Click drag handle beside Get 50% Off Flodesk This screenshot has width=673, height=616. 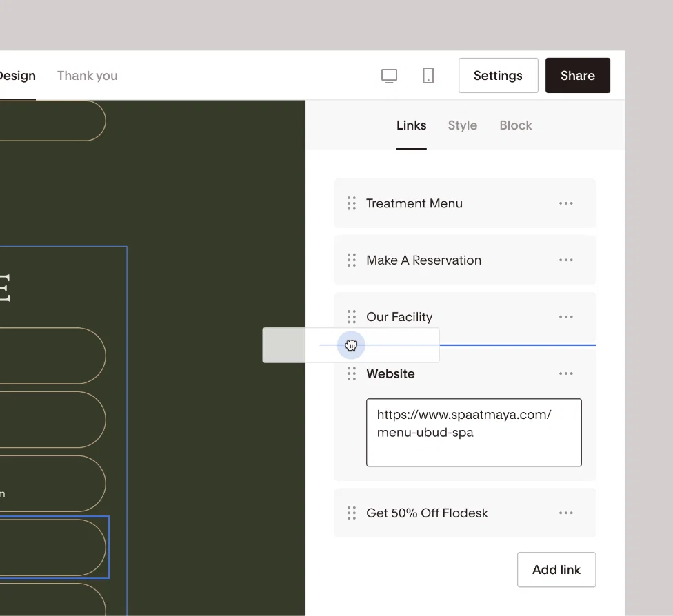coord(352,513)
